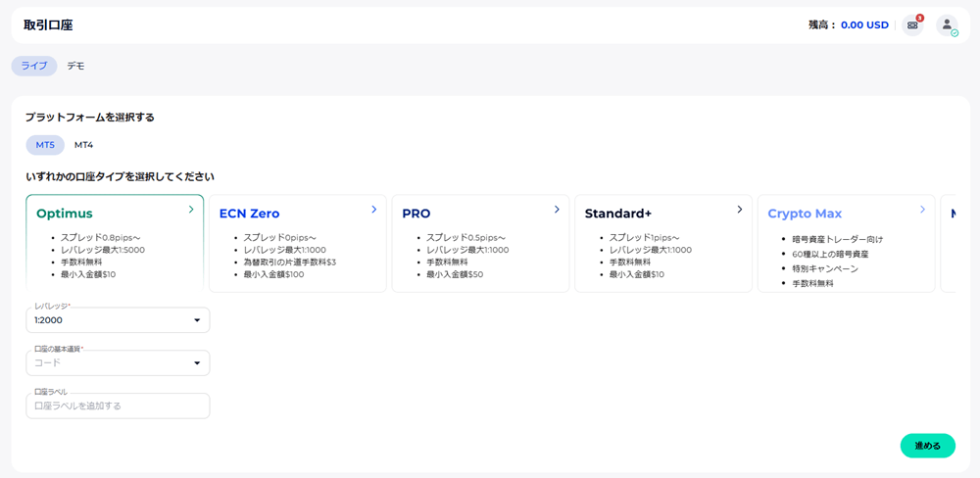Open the user profile avatar menu
The image size is (980, 478).
[x=947, y=25]
